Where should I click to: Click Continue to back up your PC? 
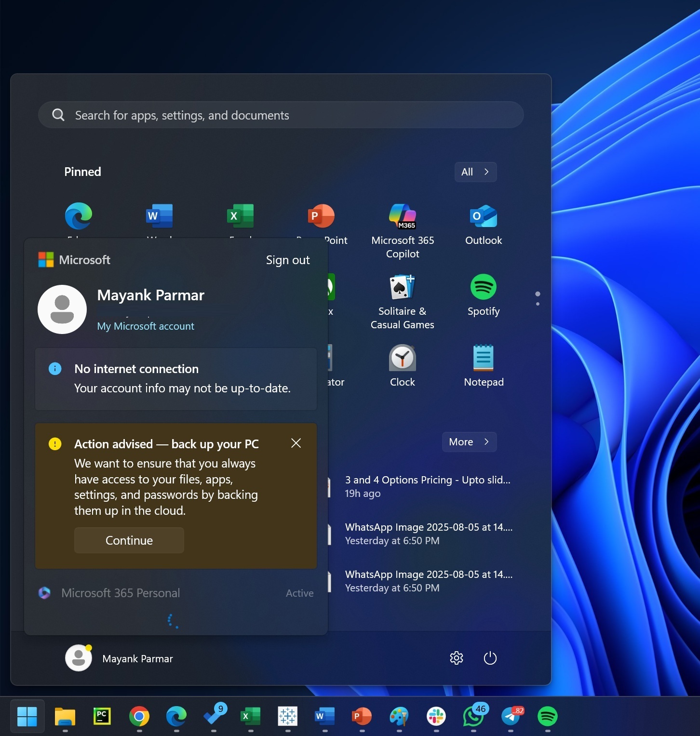129,540
